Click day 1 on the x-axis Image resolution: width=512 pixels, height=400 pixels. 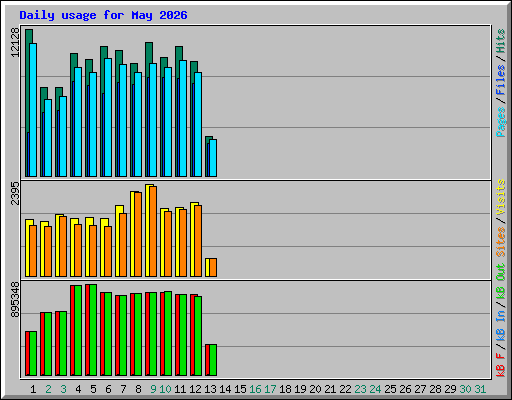point(33,389)
